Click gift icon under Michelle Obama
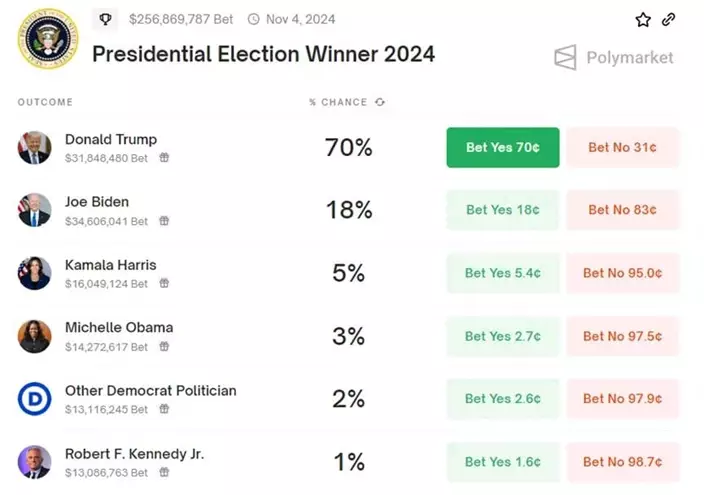This screenshot has width=704, height=495. coord(164,347)
